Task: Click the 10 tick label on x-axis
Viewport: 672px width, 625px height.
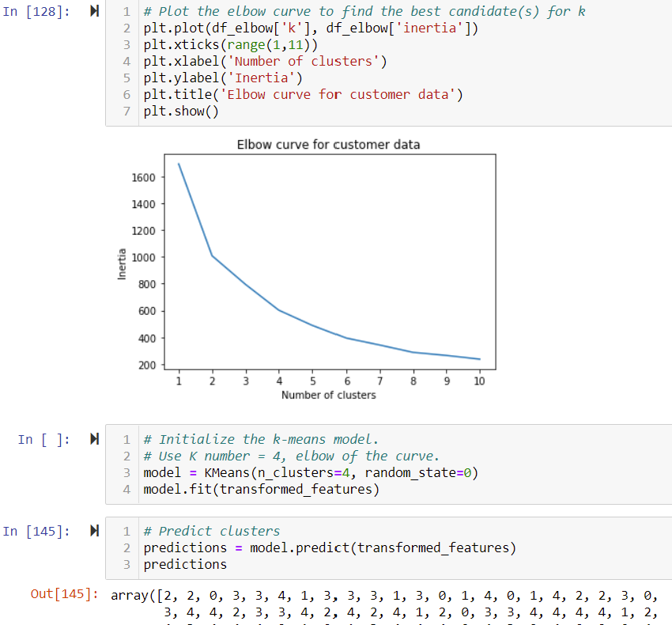Action: pos(479,381)
